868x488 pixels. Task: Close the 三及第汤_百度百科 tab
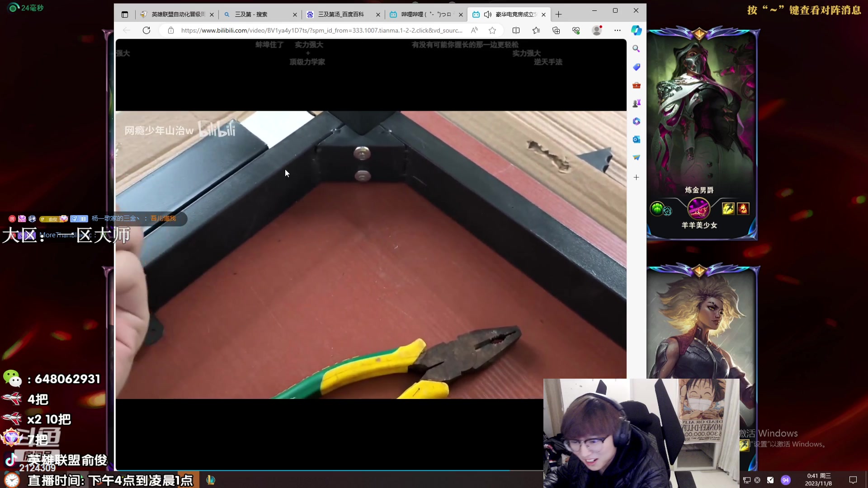coord(378,14)
